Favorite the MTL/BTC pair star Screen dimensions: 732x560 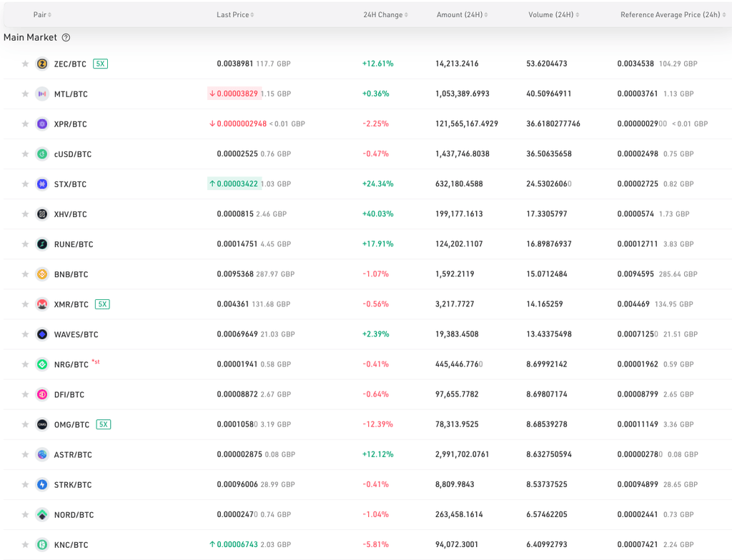[x=25, y=94]
